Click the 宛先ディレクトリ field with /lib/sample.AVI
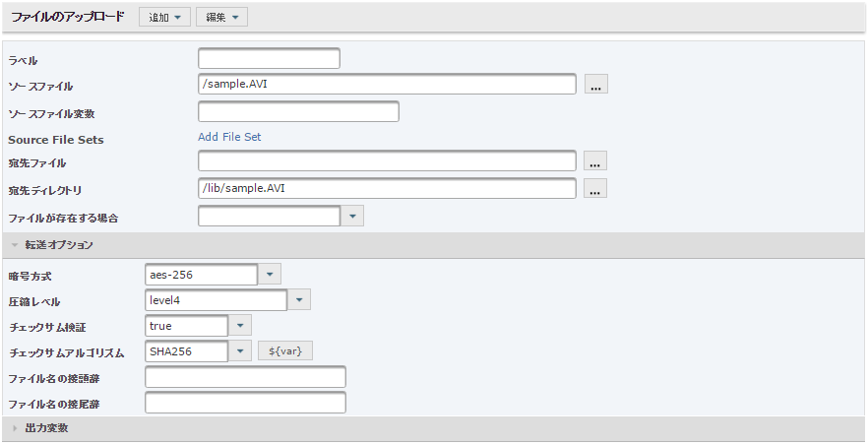 387,188
